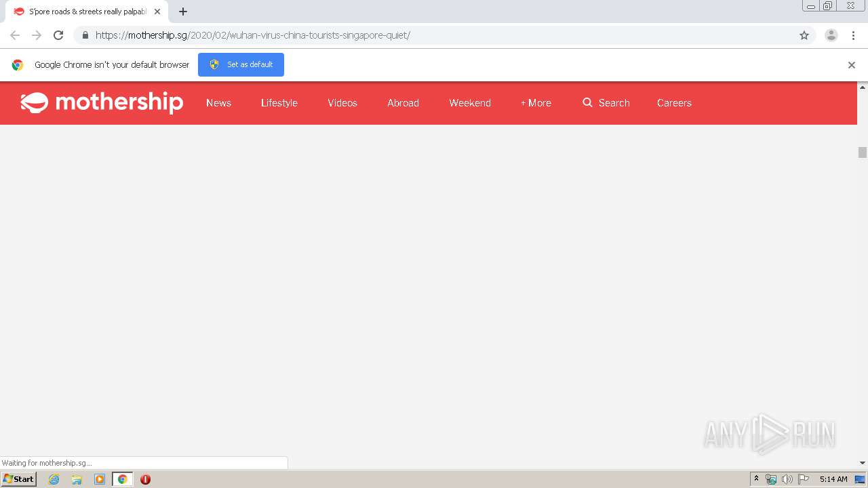Screen dimensions: 868x488
Task: Open the Abroad section
Action: tap(403, 103)
